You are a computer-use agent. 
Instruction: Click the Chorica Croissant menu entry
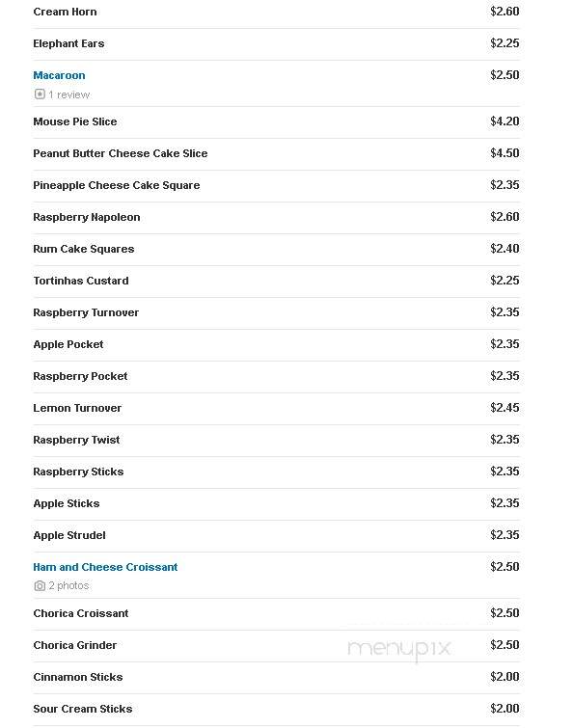coord(81,613)
